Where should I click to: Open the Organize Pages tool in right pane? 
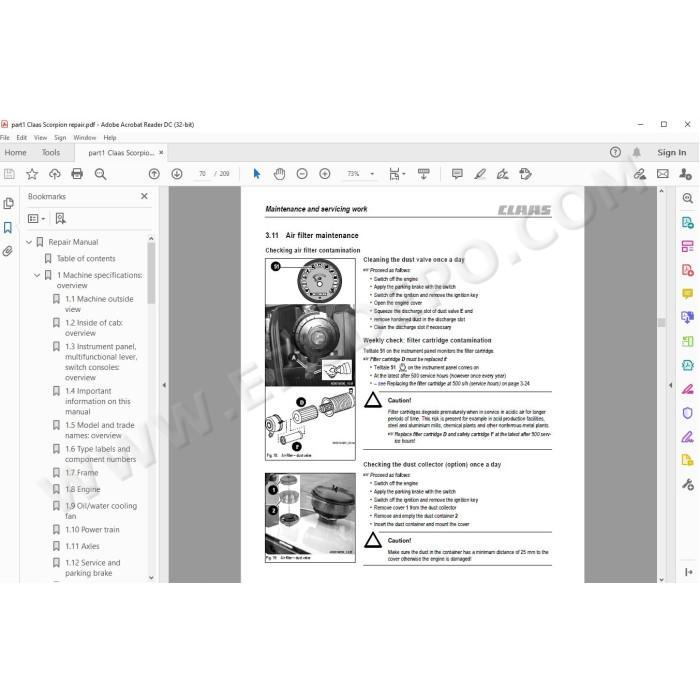[688, 246]
